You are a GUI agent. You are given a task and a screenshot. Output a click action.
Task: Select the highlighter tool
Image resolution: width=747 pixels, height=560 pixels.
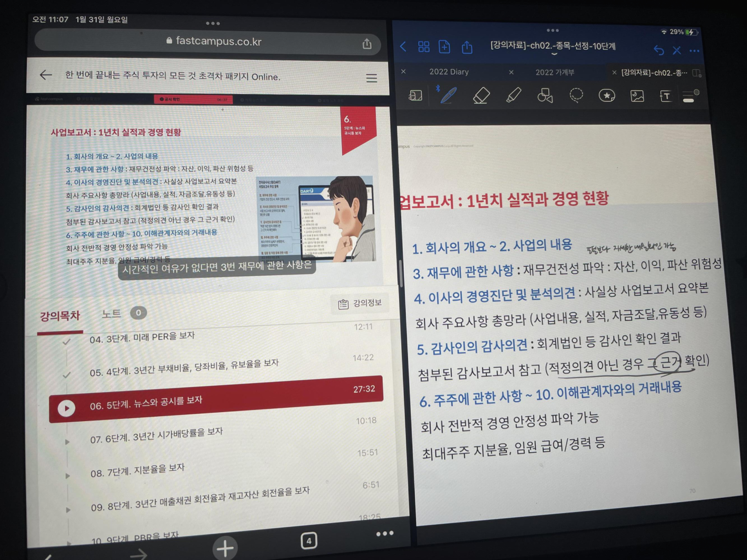[x=514, y=95]
